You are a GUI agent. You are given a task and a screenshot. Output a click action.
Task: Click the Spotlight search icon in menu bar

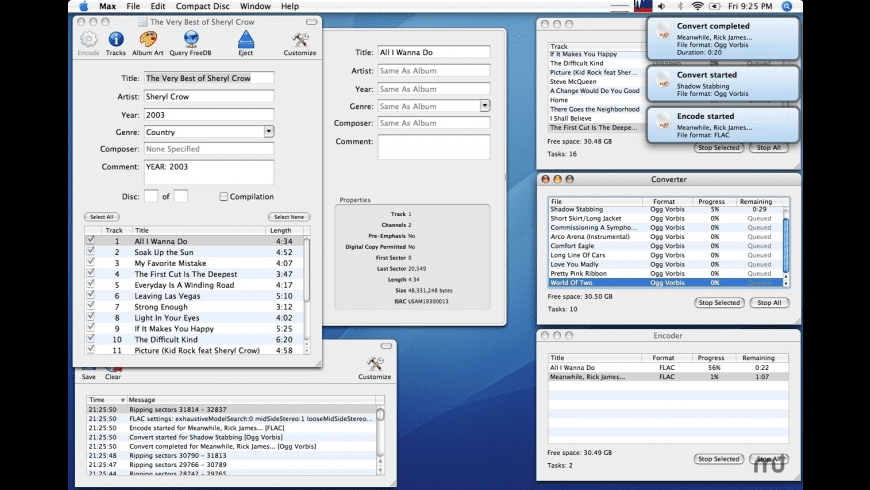[787, 6]
